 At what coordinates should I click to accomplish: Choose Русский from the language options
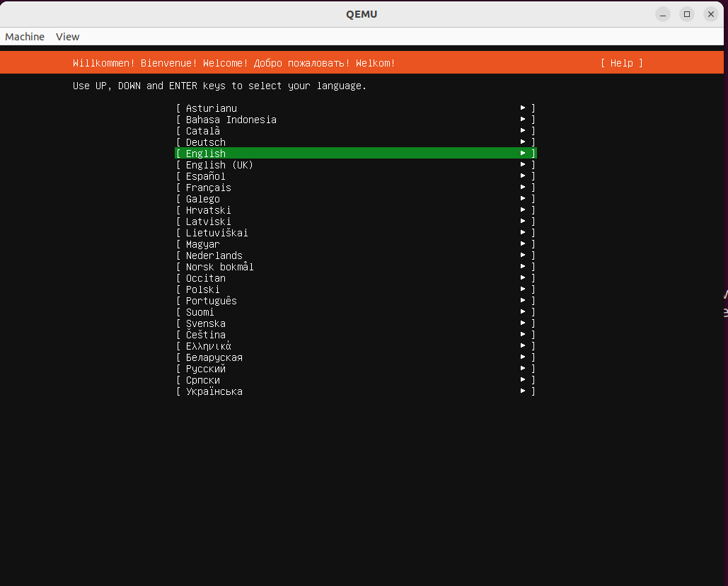[205, 368]
